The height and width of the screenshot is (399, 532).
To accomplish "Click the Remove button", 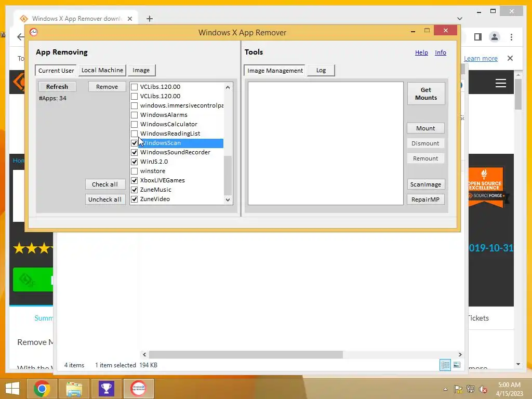I will pos(107,87).
